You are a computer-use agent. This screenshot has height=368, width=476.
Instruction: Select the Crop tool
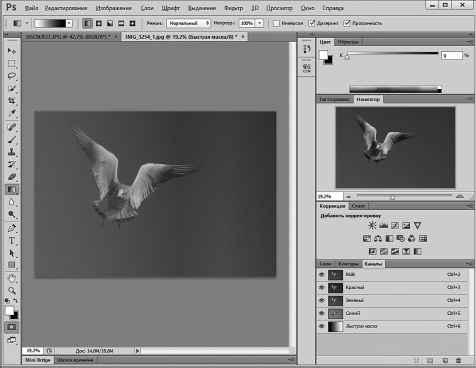[x=12, y=101]
